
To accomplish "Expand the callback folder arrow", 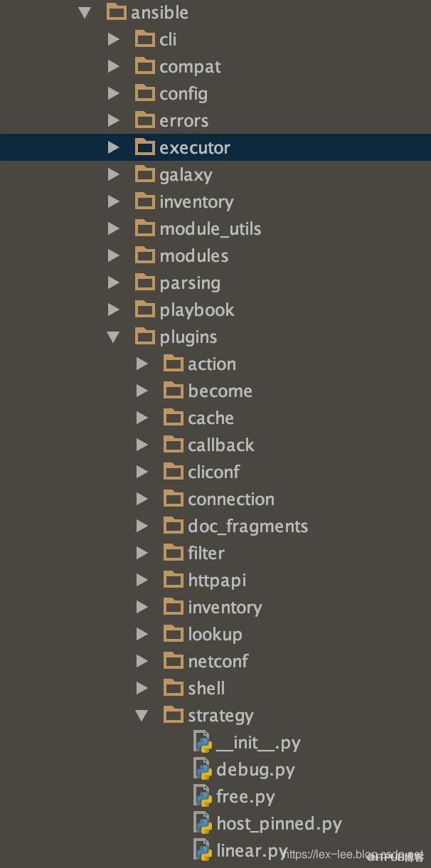I will pos(142,445).
